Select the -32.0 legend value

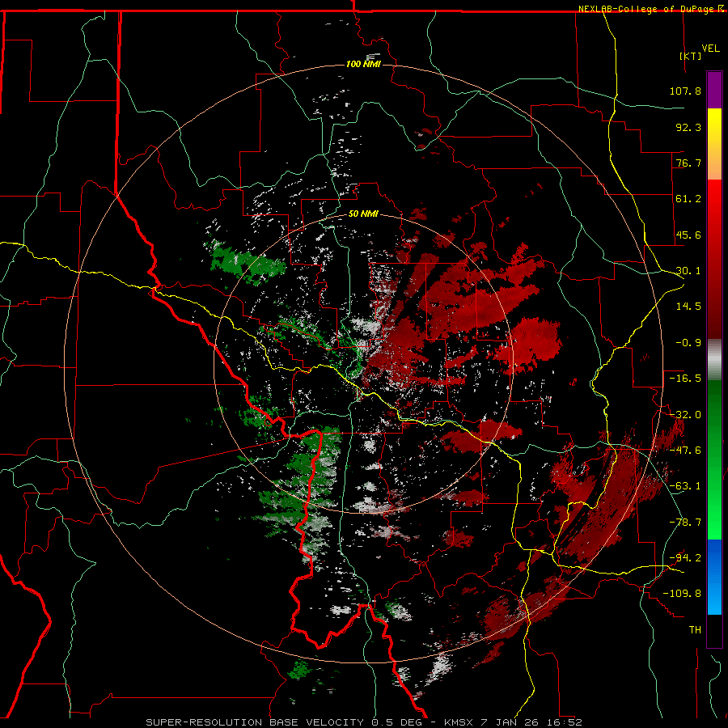685,415
